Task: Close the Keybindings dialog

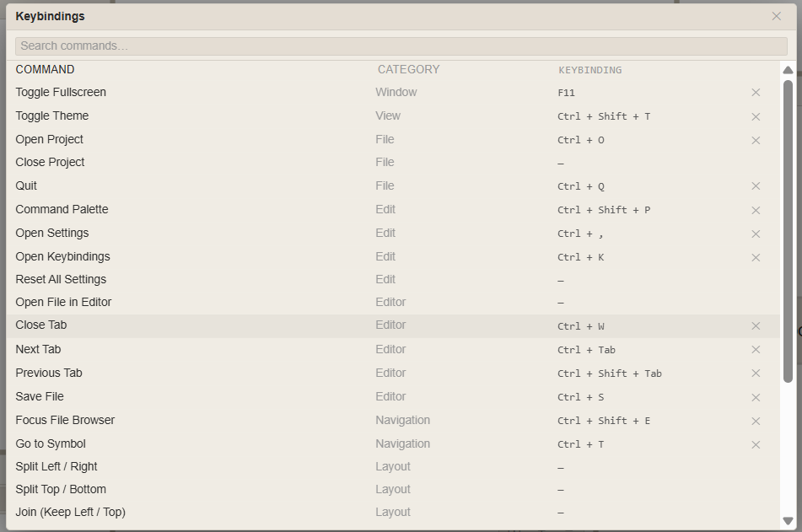Action: point(776,16)
